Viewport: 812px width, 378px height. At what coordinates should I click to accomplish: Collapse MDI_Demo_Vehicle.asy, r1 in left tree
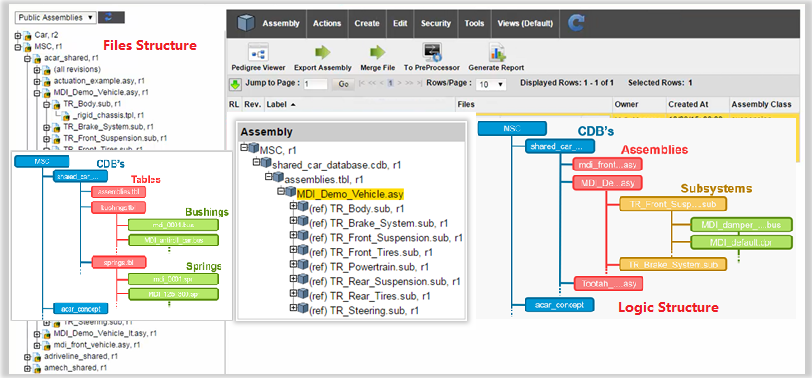coord(37,93)
